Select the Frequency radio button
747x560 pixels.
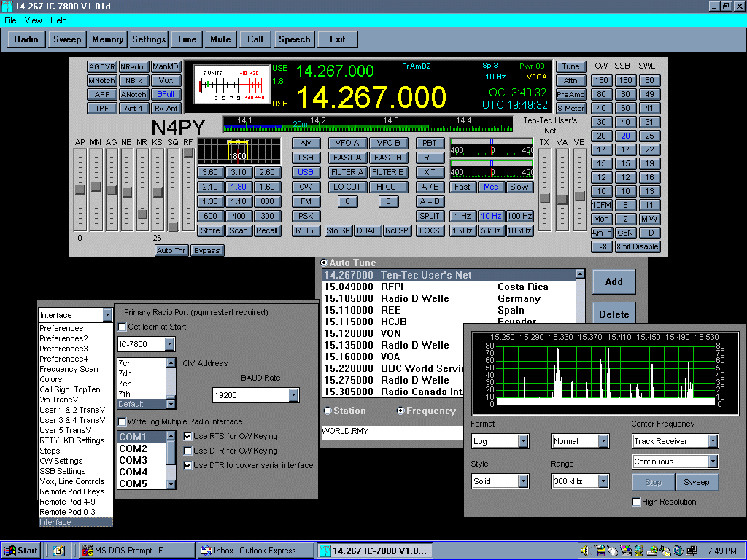(400, 411)
